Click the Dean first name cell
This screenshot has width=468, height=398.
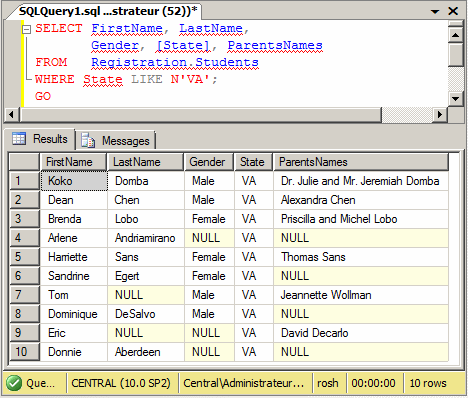pyautogui.click(x=74, y=200)
